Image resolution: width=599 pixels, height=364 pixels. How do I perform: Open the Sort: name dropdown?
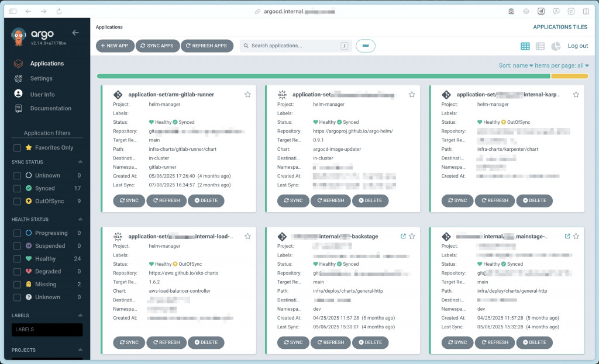coord(515,65)
